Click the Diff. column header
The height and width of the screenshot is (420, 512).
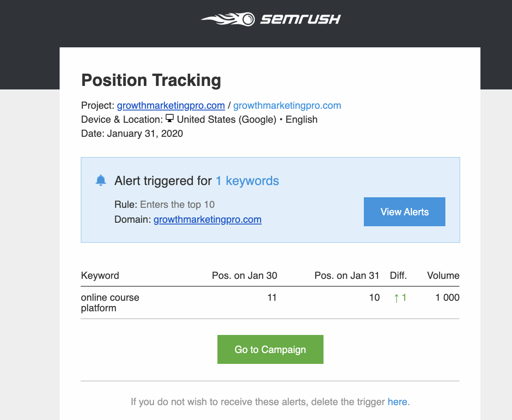point(398,275)
